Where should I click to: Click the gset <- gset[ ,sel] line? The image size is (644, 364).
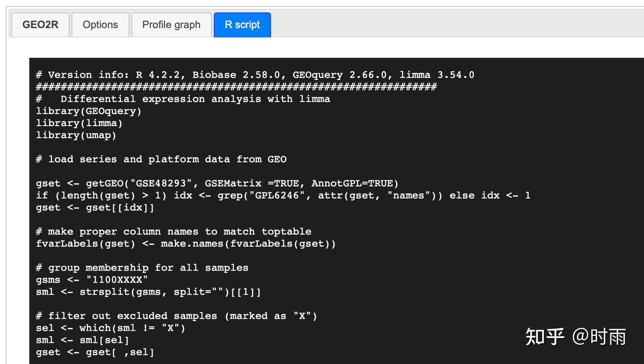pos(95,352)
